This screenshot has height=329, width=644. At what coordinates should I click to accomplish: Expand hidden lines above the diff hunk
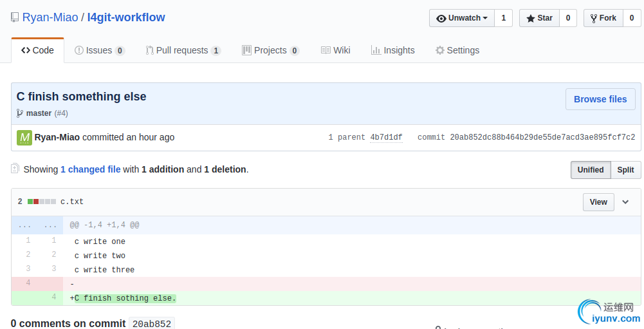[37, 225]
